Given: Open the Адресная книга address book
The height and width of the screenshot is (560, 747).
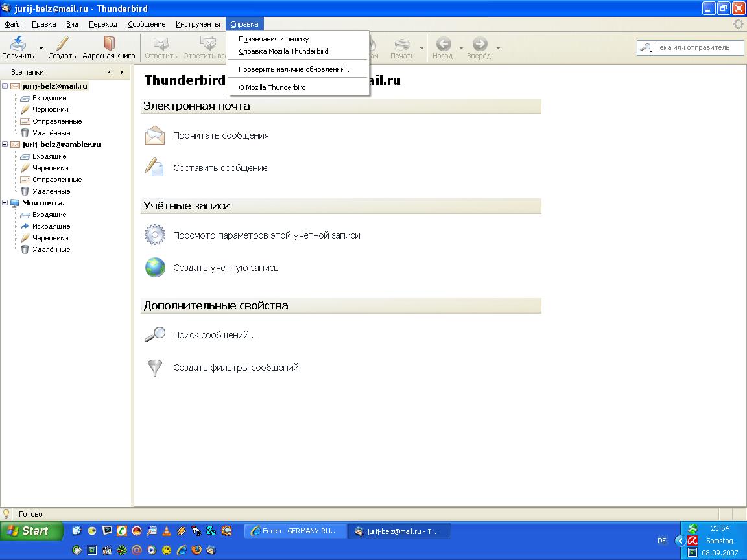Looking at the screenshot, I should 109,47.
